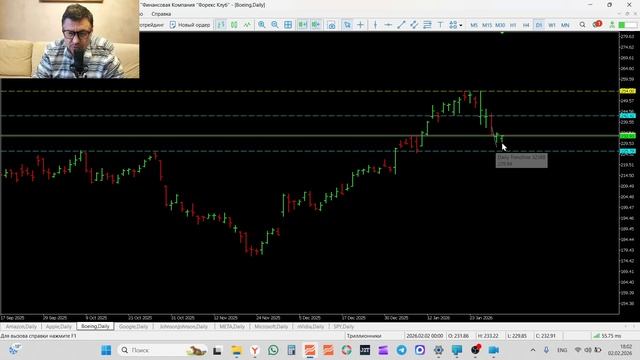The width and height of the screenshot is (640, 360).
Task: Set timeframe to W1
Action: [x=552, y=25]
